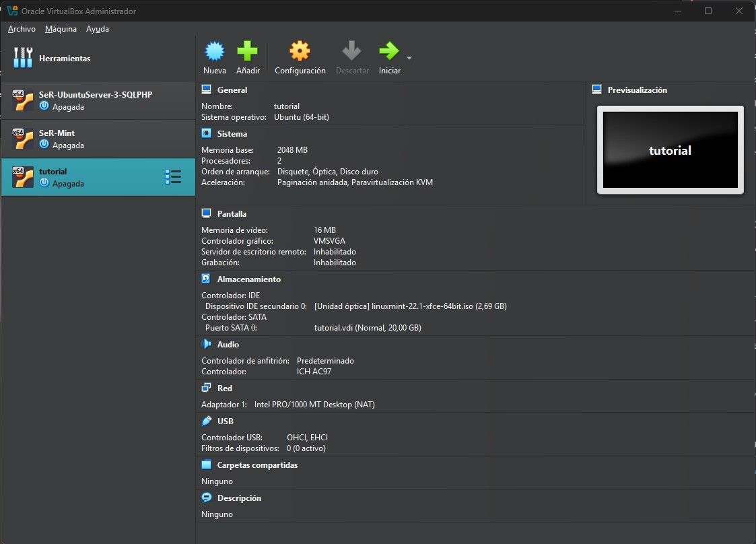Click Intel PRO/1000 MT Desktop (NAT) adapter text
The image size is (756, 544).
pyautogui.click(x=314, y=405)
